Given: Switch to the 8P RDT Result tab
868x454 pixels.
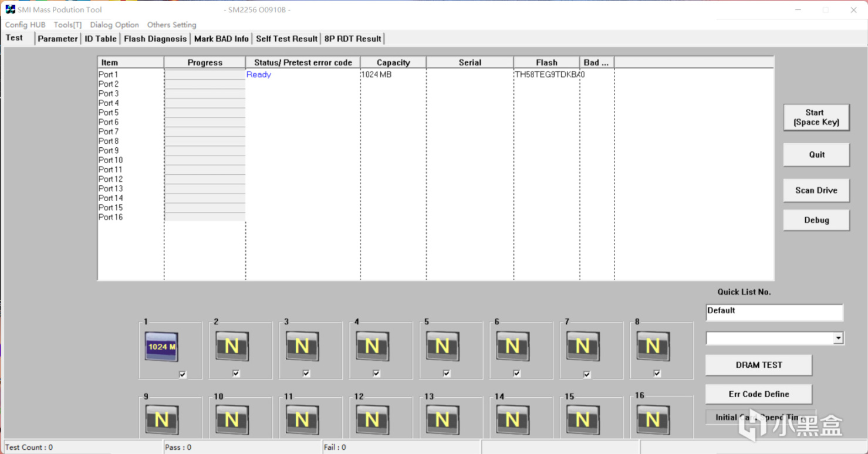Looking at the screenshot, I should [353, 39].
